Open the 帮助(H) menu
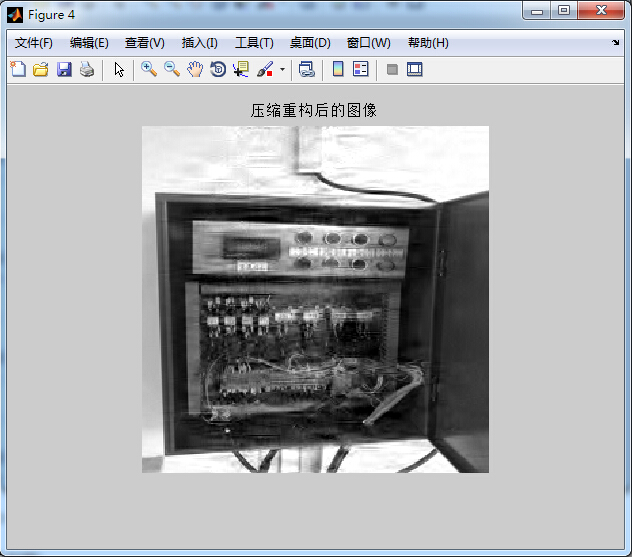This screenshot has height=557, width=632. (428, 43)
